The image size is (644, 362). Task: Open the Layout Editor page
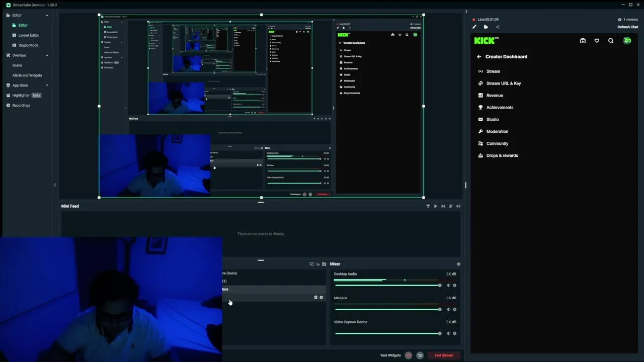(x=28, y=35)
